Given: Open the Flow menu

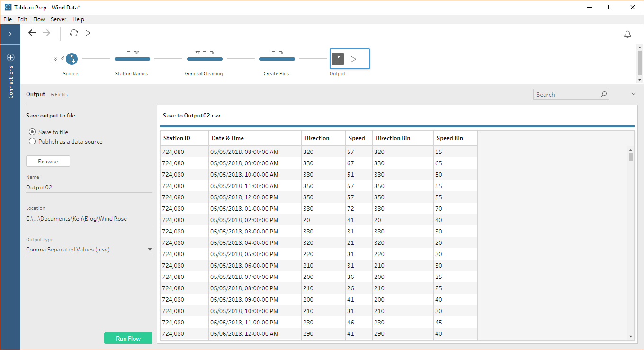Looking at the screenshot, I should pyautogui.click(x=39, y=19).
